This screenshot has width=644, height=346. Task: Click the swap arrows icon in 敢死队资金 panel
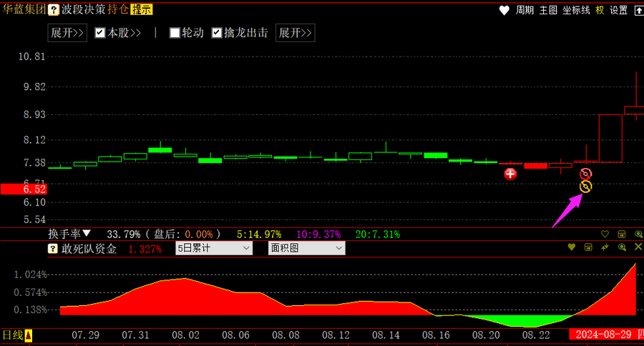tap(605, 247)
